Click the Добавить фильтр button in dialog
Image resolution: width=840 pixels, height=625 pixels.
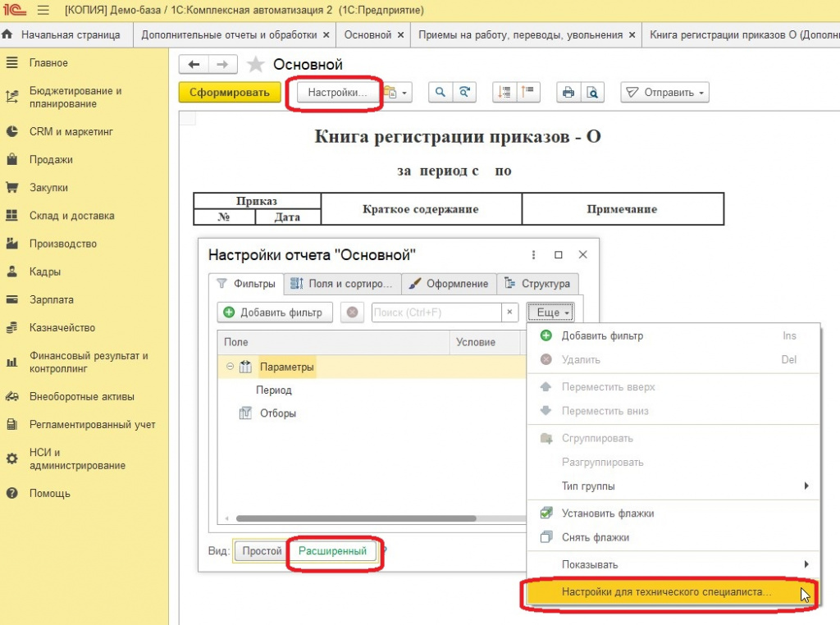(x=275, y=312)
